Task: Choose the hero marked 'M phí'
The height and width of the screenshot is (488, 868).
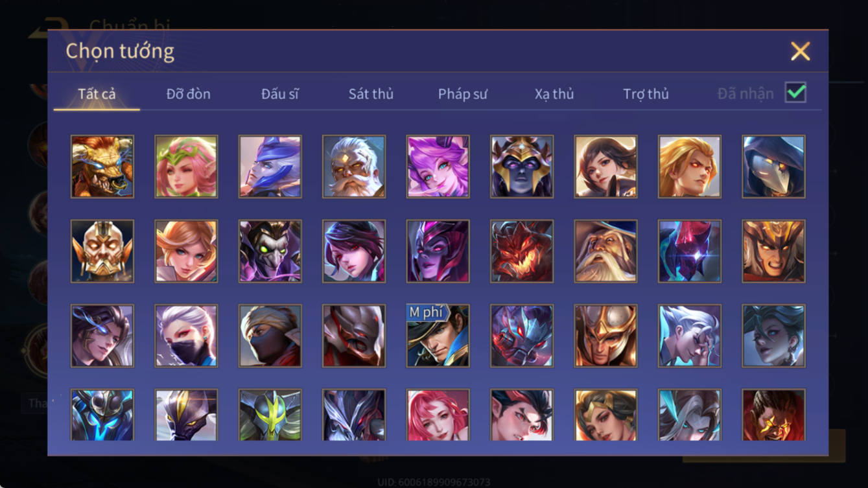Action: pos(438,336)
